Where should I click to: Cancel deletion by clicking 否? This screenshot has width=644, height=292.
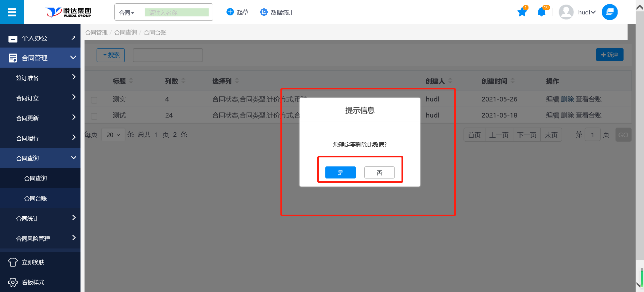(379, 172)
